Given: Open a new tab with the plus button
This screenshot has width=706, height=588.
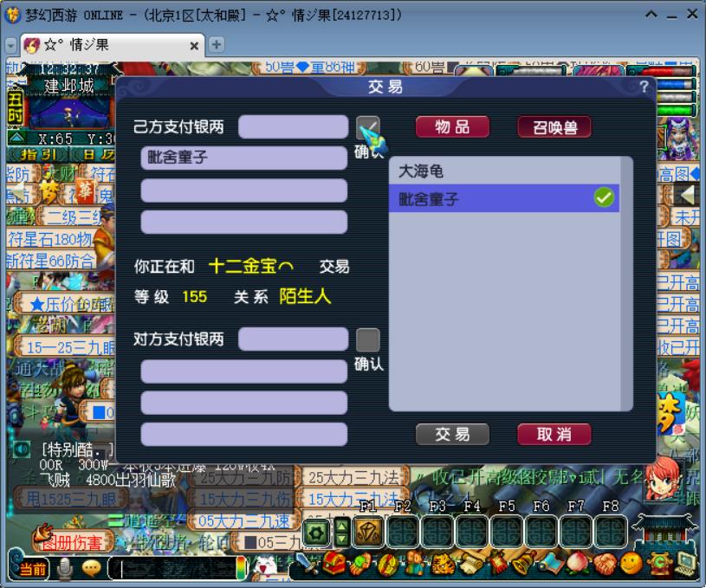Looking at the screenshot, I should tap(217, 44).
